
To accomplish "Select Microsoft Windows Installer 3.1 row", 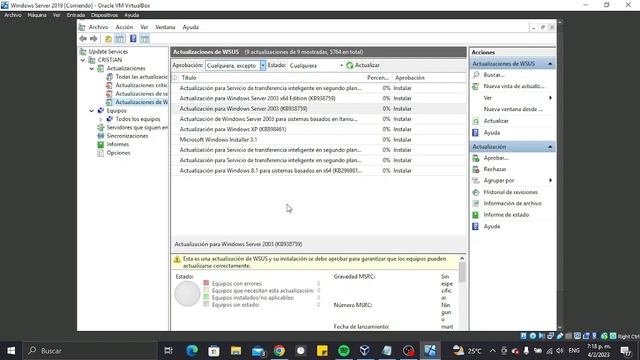I will (318, 140).
